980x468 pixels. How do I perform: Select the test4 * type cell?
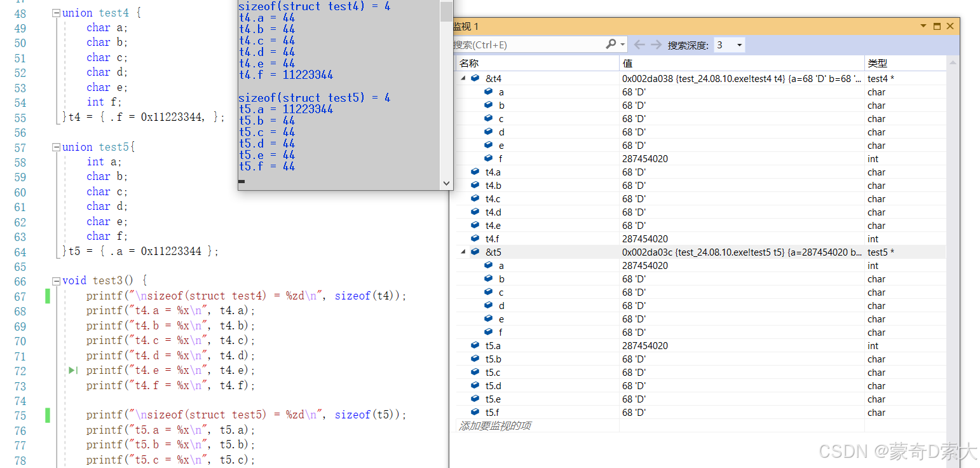(881, 79)
